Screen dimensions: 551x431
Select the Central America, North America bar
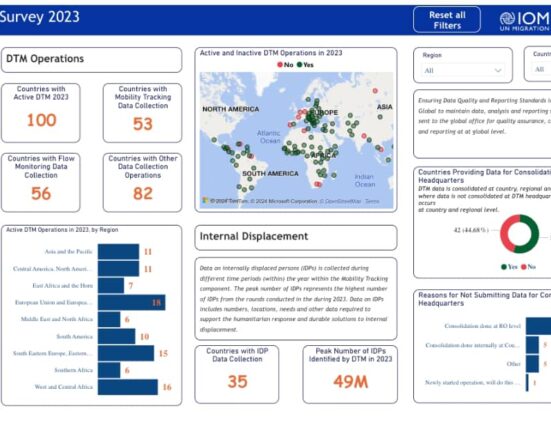pyautogui.click(x=118, y=269)
